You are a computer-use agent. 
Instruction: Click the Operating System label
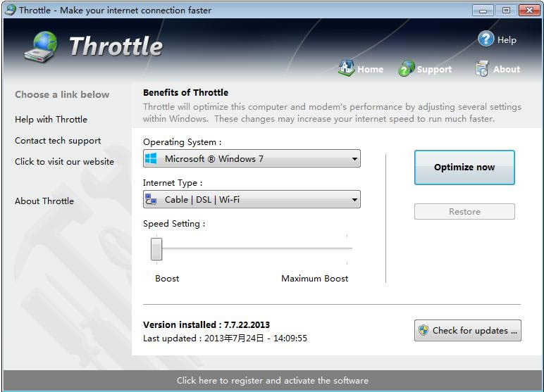point(182,141)
